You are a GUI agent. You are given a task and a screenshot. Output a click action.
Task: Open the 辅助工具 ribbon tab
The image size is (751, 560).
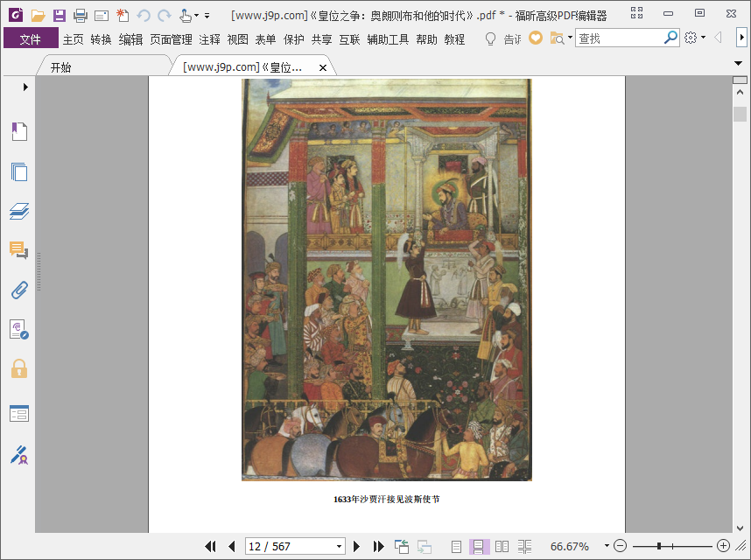pos(388,39)
